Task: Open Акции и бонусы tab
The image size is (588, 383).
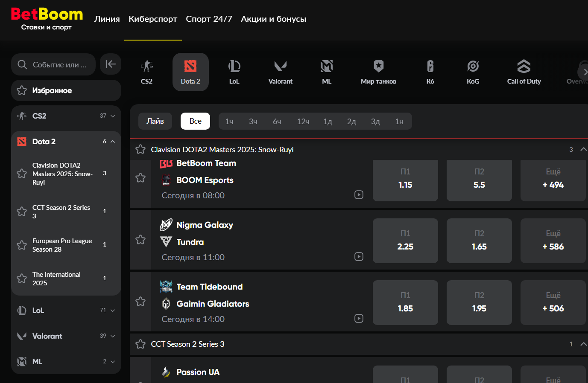Action: pos(273,19)
